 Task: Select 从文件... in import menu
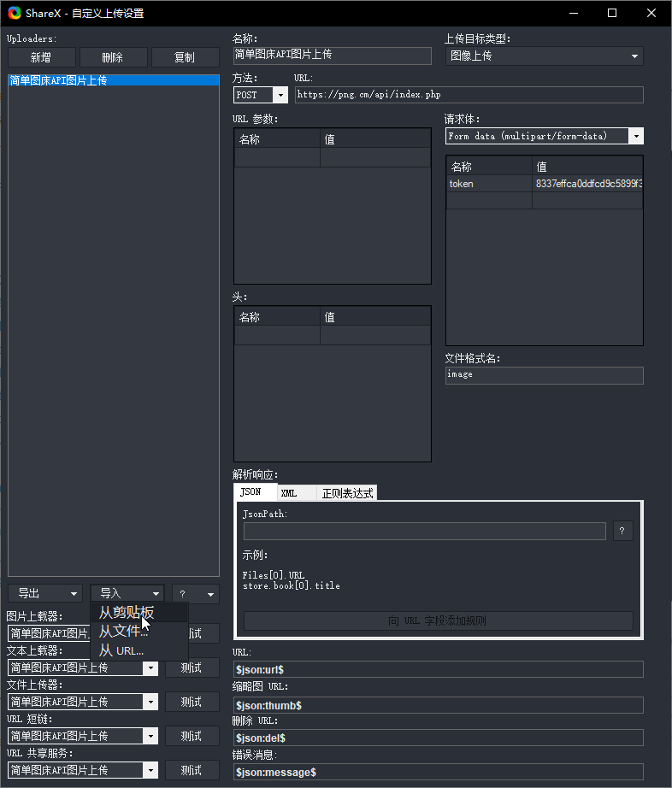123,632
